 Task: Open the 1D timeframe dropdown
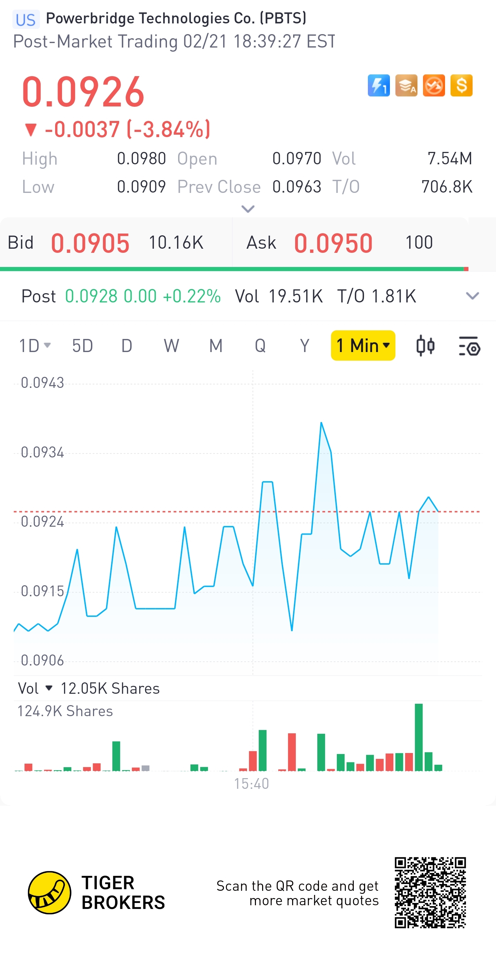pos(34,346)
